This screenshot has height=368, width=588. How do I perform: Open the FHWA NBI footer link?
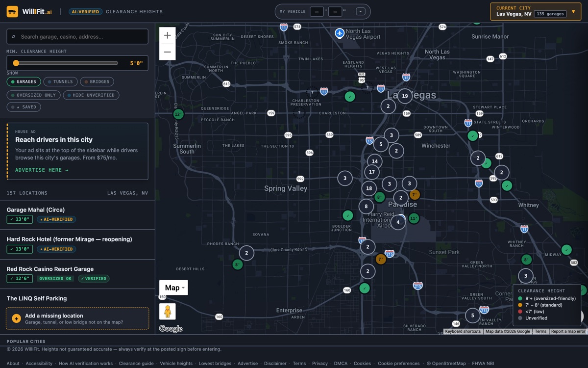click(483, 364)
